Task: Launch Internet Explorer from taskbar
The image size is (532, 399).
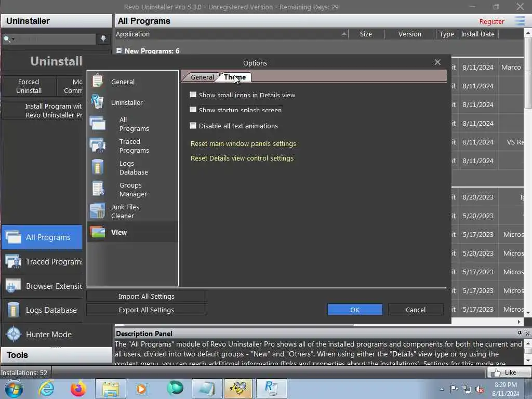Action: coord(46,389)
